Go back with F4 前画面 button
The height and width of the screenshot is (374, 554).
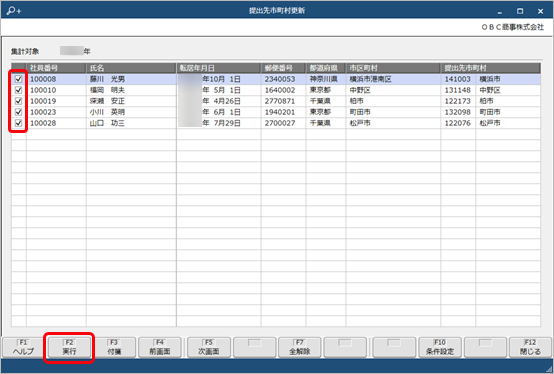[x=160, y=347]
